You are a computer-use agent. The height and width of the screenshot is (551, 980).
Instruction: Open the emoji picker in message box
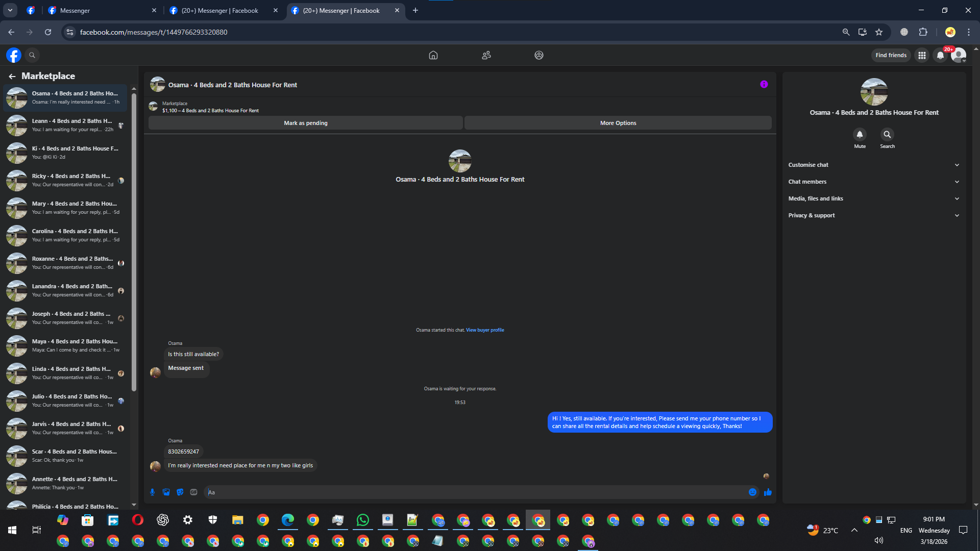click(x=752, y=492)
